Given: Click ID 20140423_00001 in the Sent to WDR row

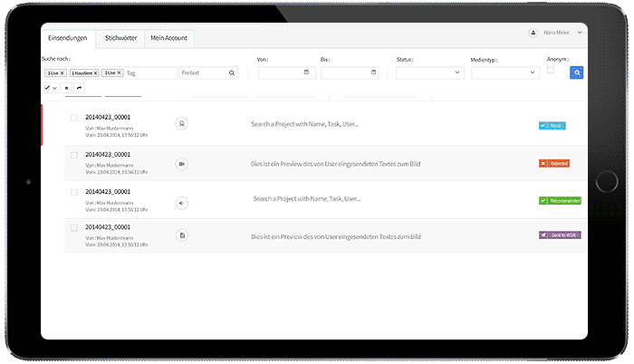Looking at the screenshot, I should point(108,227).
